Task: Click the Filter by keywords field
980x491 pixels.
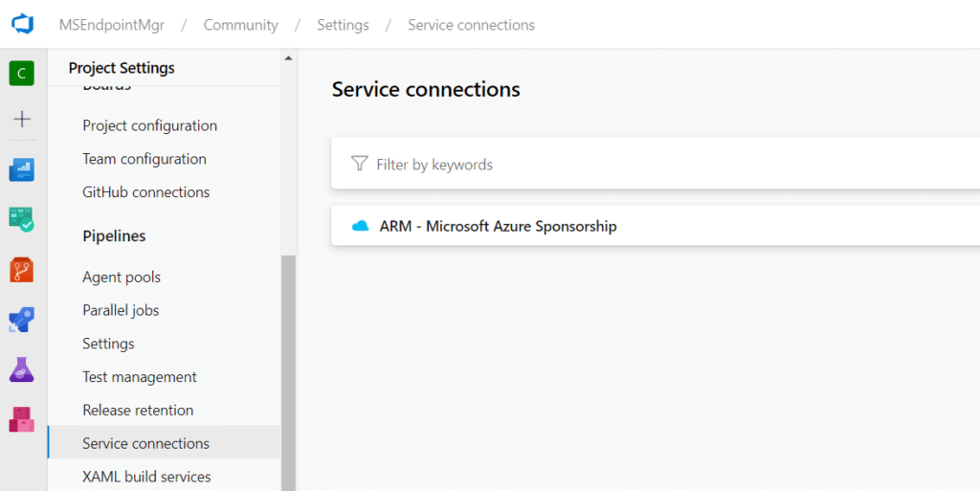Action: click(656, 164)
